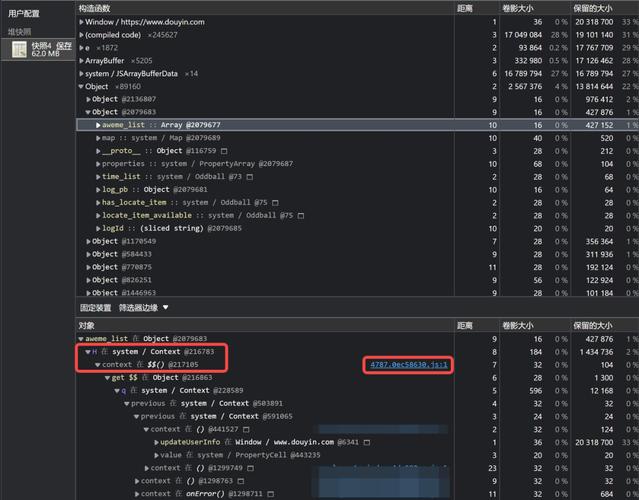Click the square icon beside time_list Oddball @73
Image resolution: width=639 pixels, height=500 pixels.
pos(249,177)
